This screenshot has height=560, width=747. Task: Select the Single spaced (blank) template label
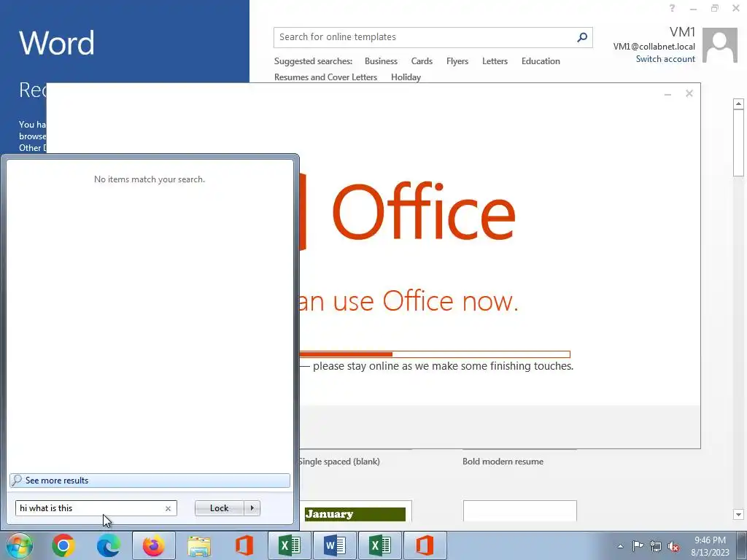[x=339, y=462]
